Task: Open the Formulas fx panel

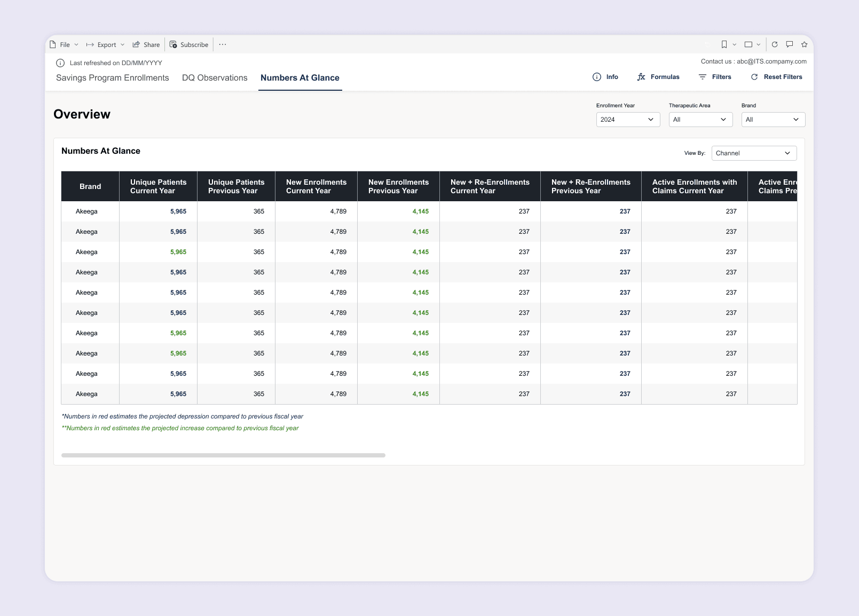Action: [x=658, y=77]
